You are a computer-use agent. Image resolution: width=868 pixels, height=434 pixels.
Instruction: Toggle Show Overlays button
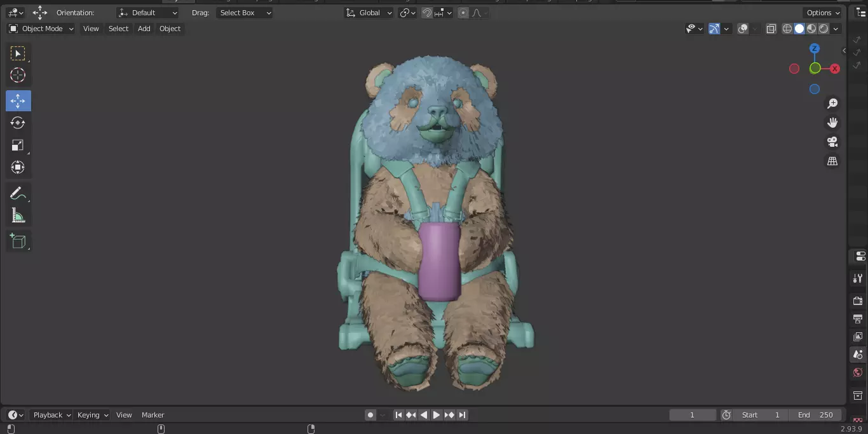tap(743, 29)
